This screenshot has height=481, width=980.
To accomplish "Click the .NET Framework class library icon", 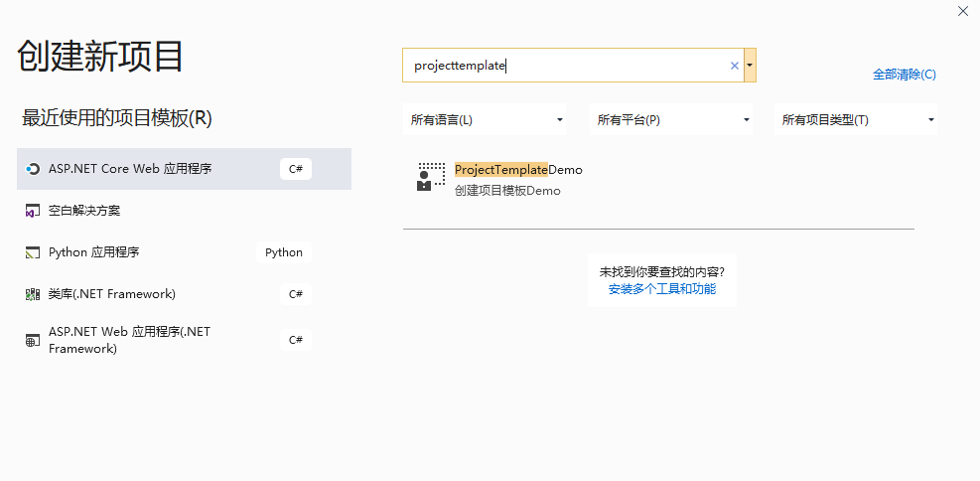I will coord(33,294).
